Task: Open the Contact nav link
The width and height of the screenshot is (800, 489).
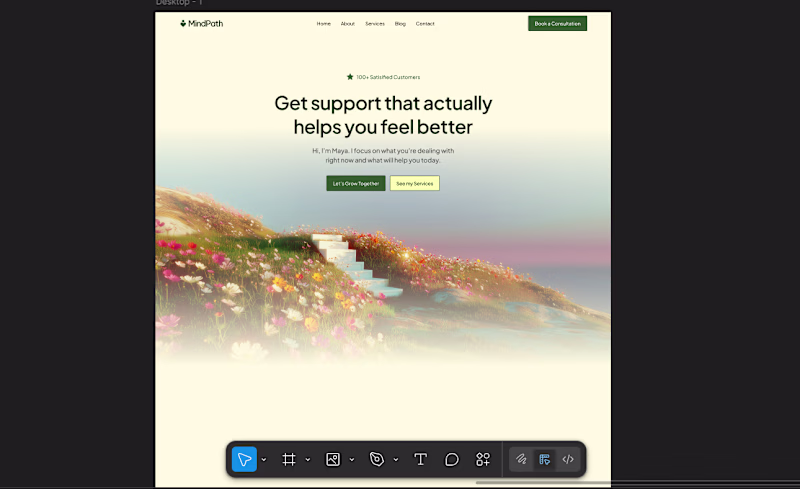Action: coord(425,23)
